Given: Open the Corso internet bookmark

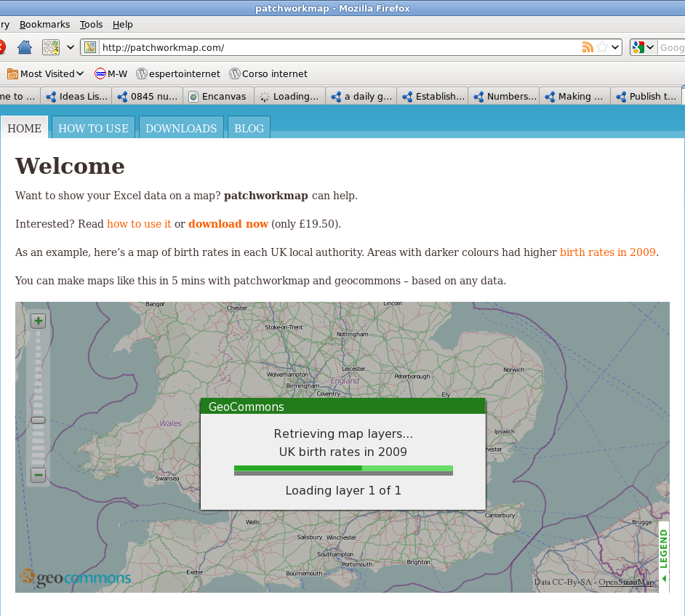Looking at the screenshot, I should (x=268, y=74).
